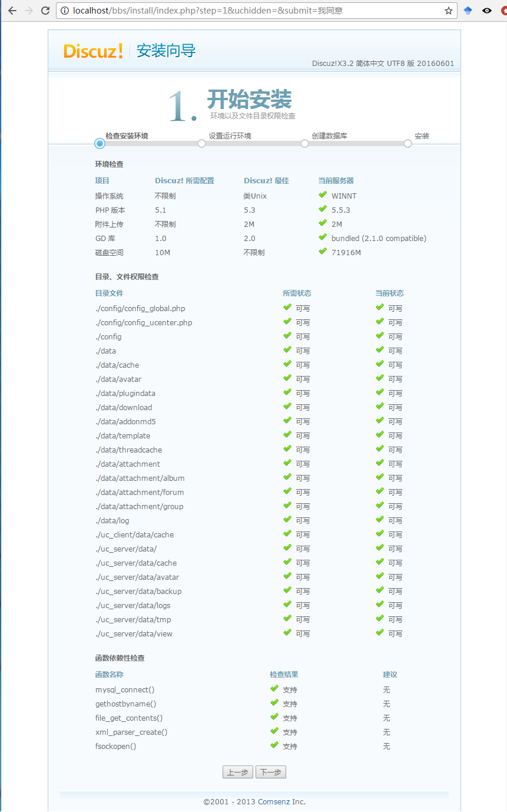
Task: Click the green check beside WINNT operating system
Action: coord(323,195)
